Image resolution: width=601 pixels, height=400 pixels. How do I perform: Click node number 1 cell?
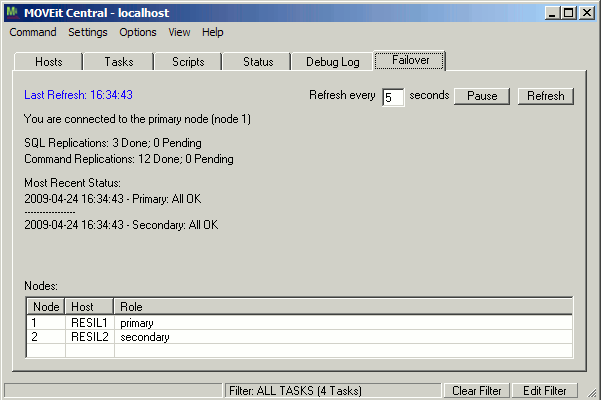point(46,323)
